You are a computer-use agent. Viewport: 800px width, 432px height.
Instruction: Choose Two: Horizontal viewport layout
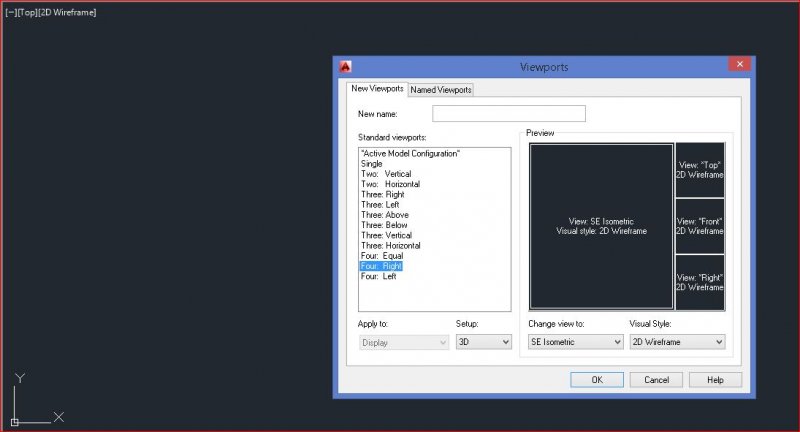pos(390,184)
